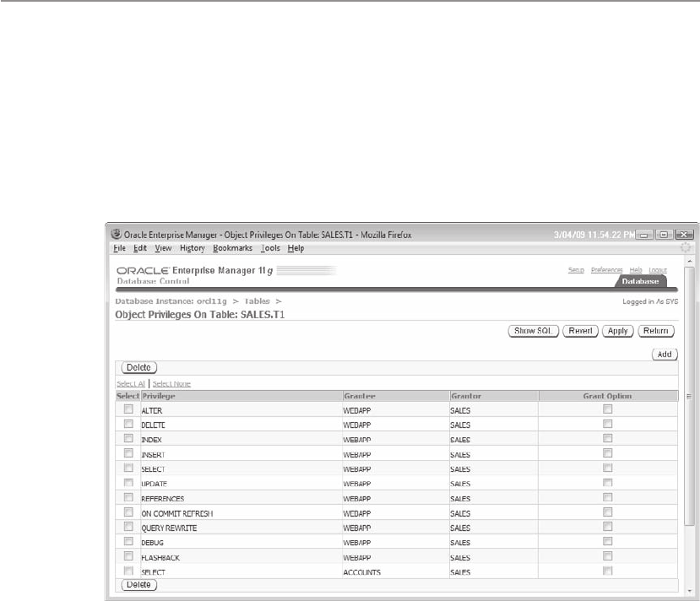This screenshot has width=700, height=601.
Task: Open the Edit menu
Action: coord(140,248)
